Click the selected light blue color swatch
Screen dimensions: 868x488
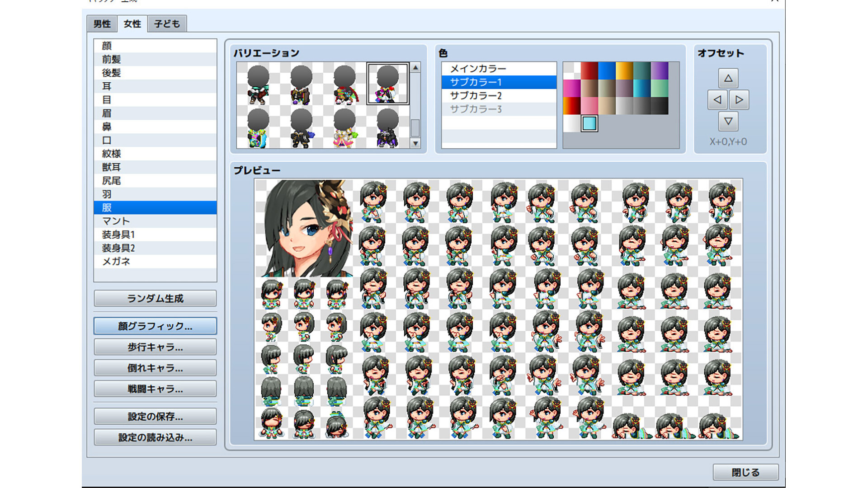pos(589,123)
